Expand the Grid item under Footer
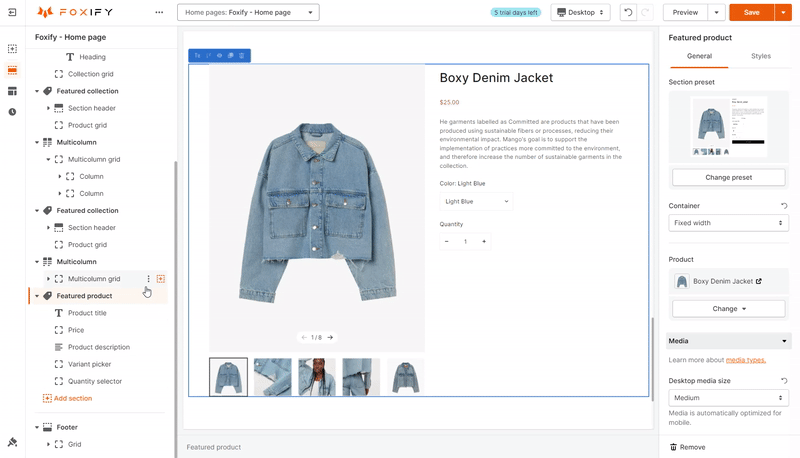The width and height of the screenshot is (800, 458). coord(48,445)
